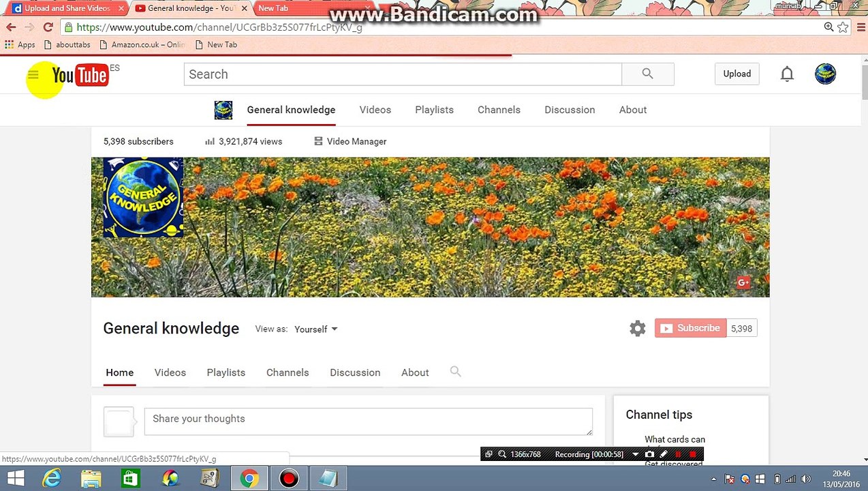This screenshot has height=491, width=868.
Task: Select the lower Channels tab
Action: tap(288, 372)
